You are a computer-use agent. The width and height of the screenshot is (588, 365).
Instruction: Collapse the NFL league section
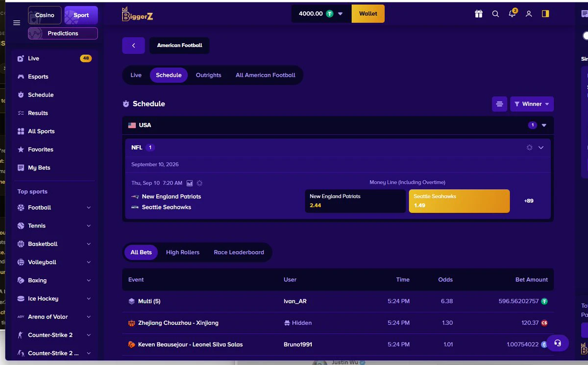point(541,147)
